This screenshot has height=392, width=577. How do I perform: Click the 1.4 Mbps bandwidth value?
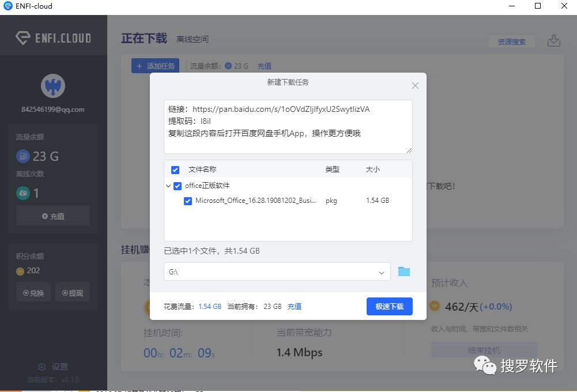click(300, 353)
